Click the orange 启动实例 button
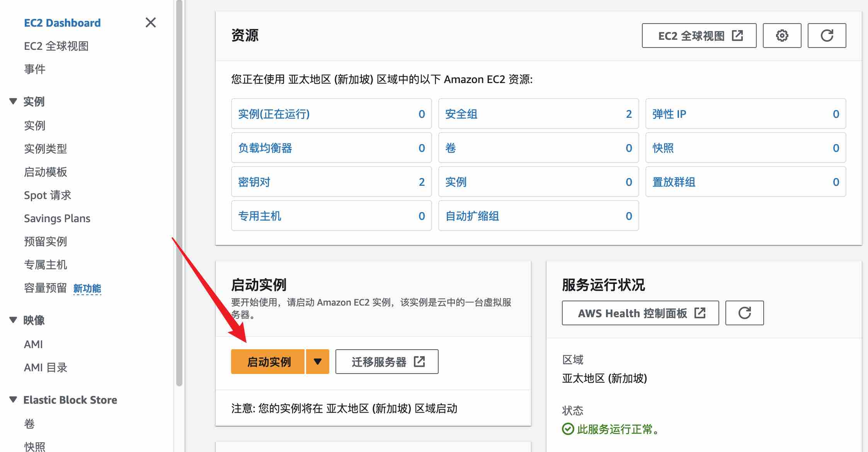 click(268, 362)
